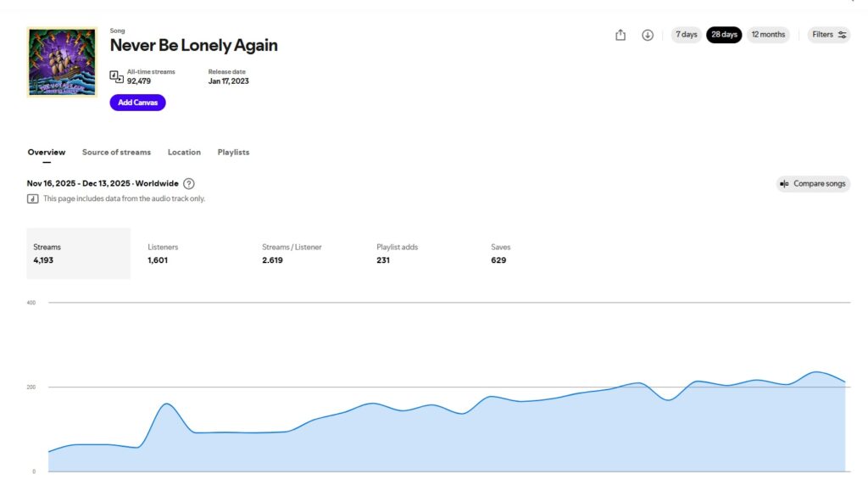
Task: Switch to the 12 months range
Action: tap(768, 35)
